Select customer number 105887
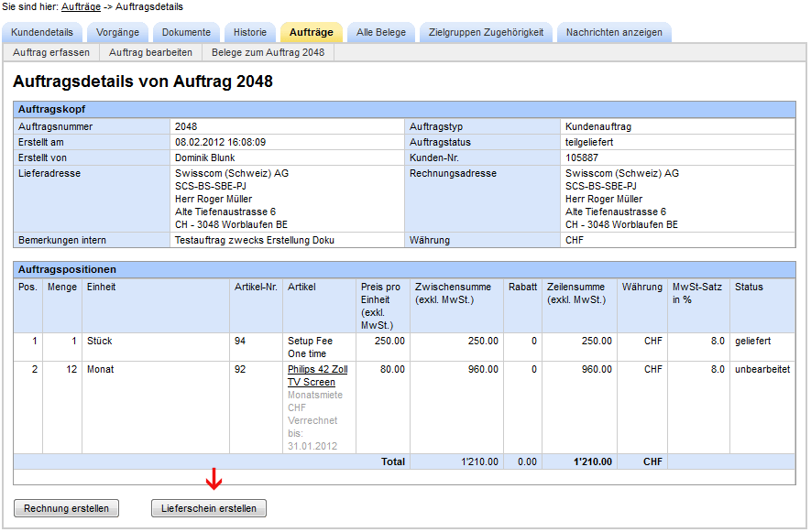The width and height of the screenshot is (811, 532). tap(581, 157)
